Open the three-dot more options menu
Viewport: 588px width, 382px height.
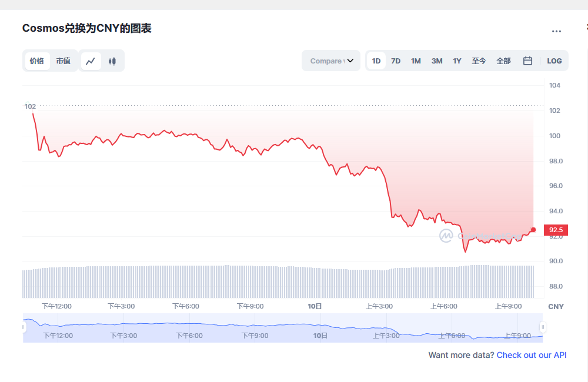[x=556, y=31]
